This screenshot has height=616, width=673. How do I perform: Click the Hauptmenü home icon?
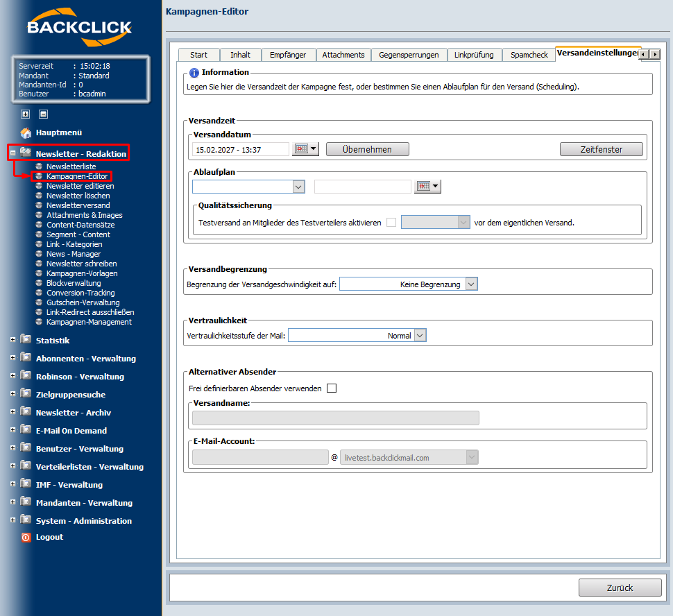coord(26,132)
